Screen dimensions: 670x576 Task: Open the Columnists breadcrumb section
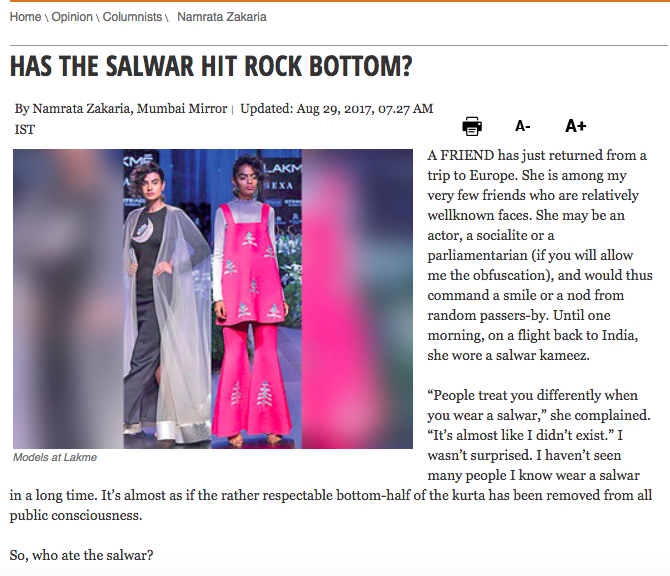click(x=132, y=17)
